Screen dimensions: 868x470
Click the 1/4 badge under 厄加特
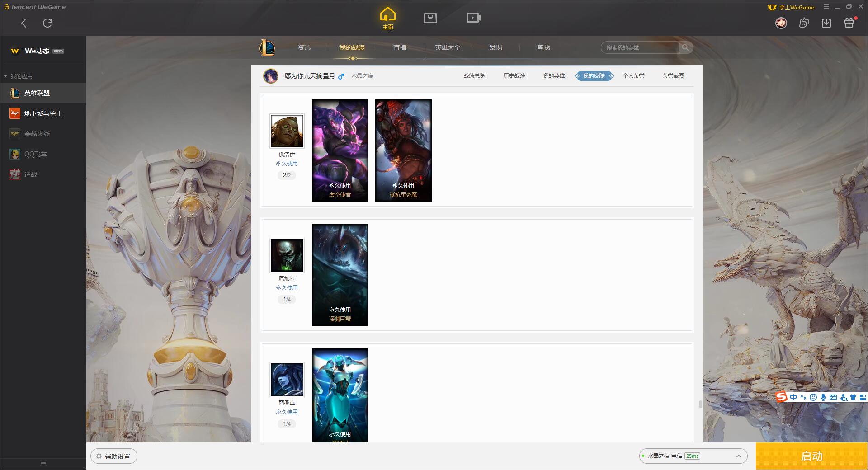(x=287, y=299)
